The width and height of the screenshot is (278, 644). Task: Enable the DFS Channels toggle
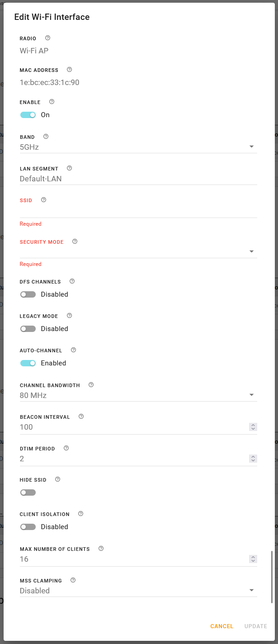coord(28,294)
